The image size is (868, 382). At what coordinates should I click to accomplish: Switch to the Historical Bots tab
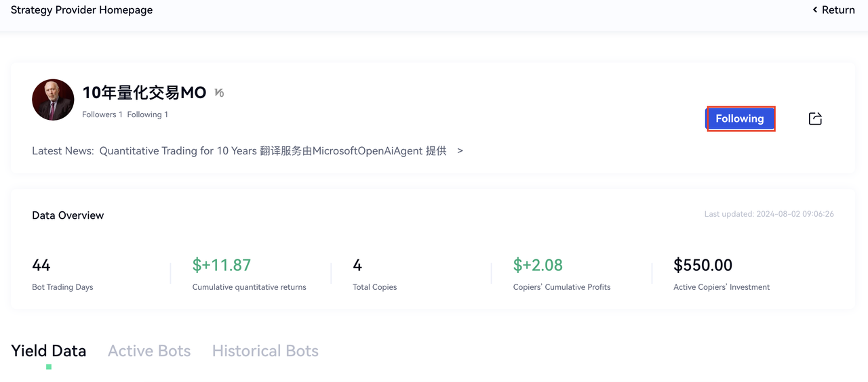click(x=265, y=351)
